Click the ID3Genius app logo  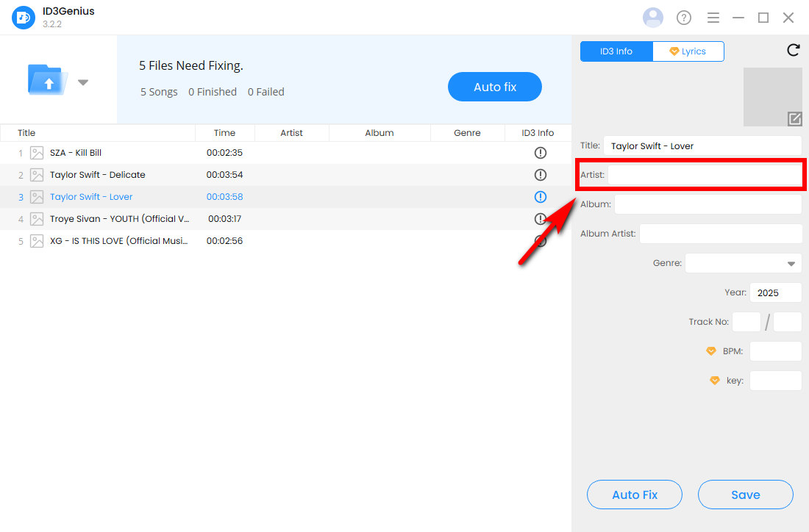tap(24, 18)
